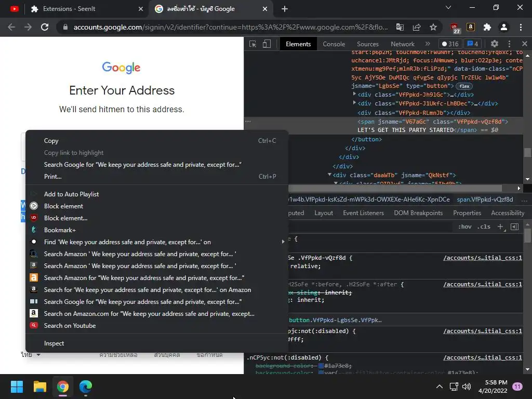The image size is (532, 399).
Task: Show more DevTools tabs chevron
Action: pyautogui.click(x=428, y=44)
